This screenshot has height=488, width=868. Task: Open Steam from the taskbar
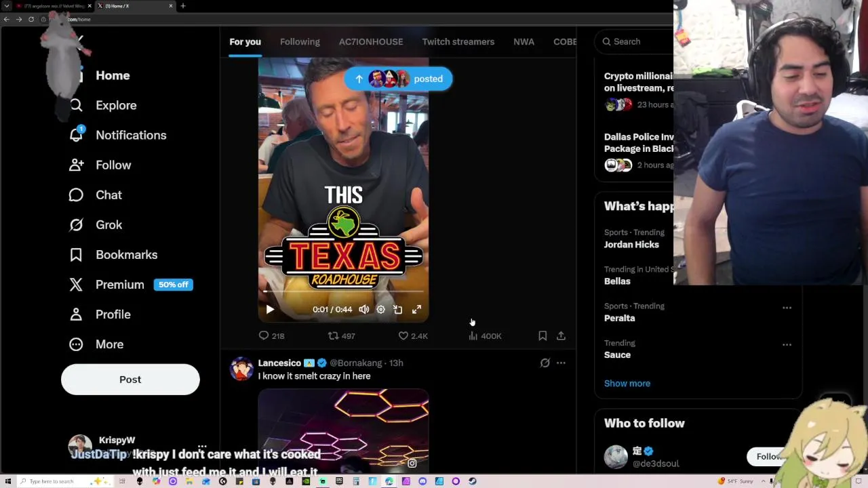pos(472,481)
